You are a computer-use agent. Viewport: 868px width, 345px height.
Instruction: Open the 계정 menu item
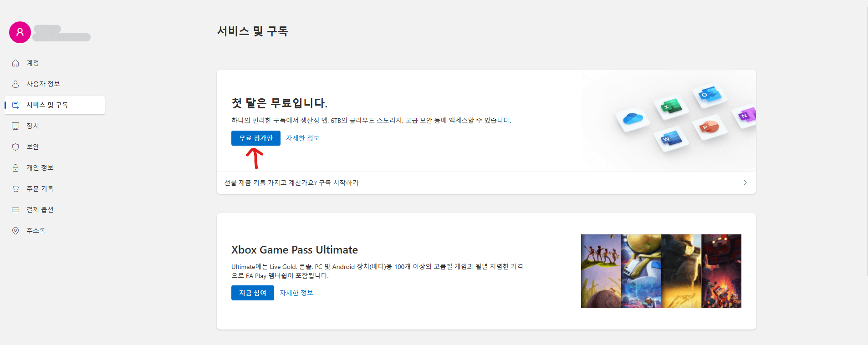pyautogui.click(x=55, y=63)
